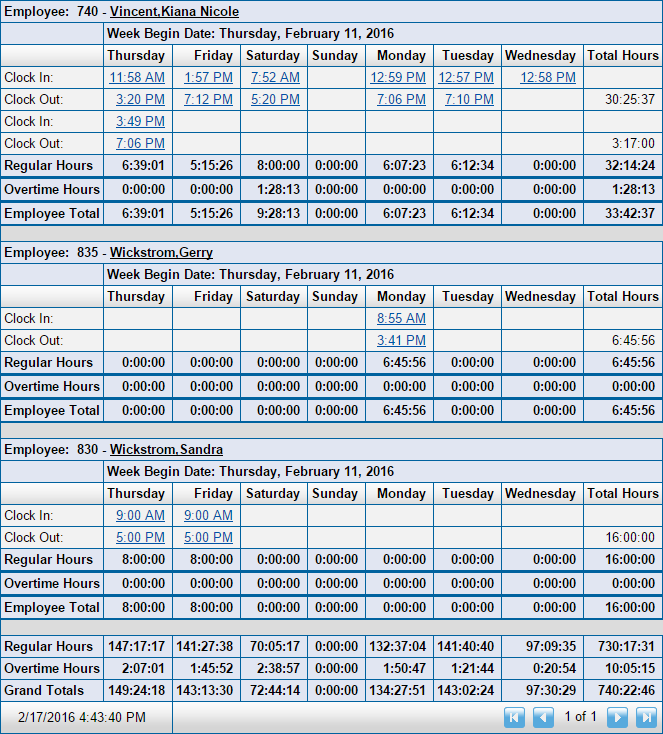Click the 7:10 PM Tuesday clock out

[469, 100]
